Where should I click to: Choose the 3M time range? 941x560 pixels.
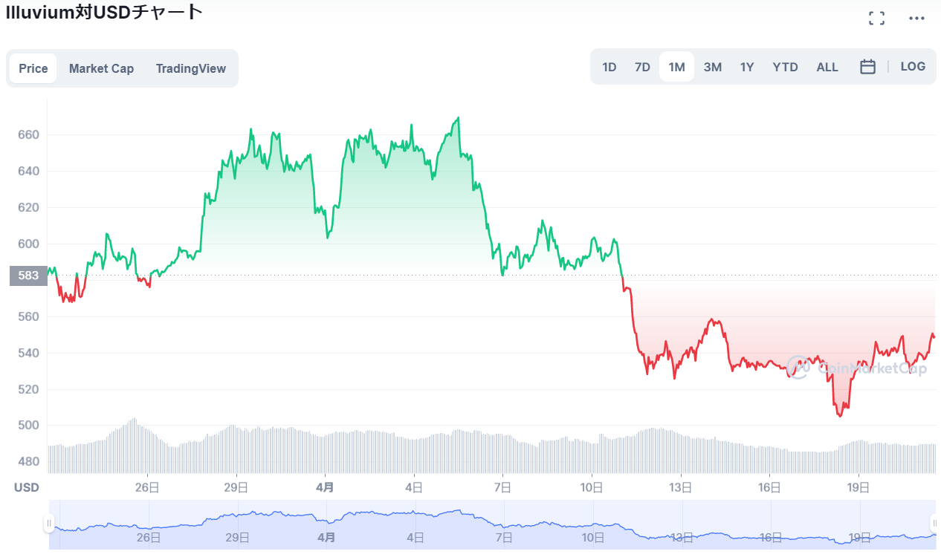click(x=712, y=67)
